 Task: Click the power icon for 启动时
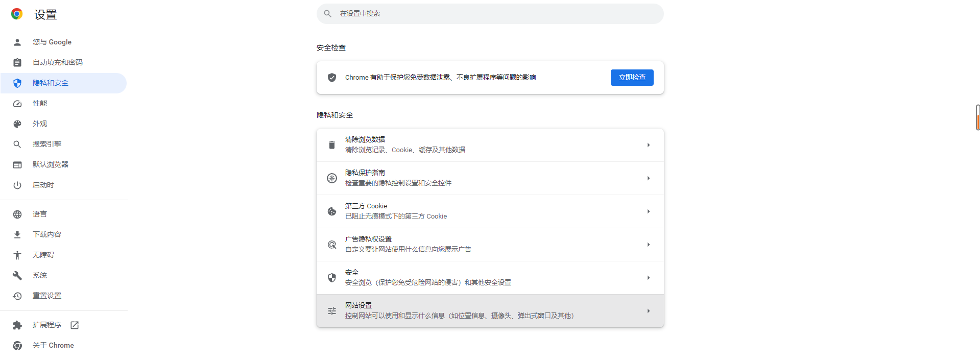coord(17,185)
